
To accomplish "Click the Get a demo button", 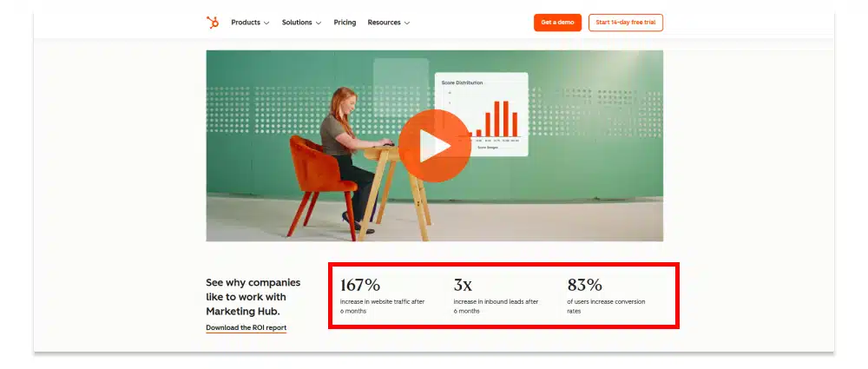I will 557,23.
